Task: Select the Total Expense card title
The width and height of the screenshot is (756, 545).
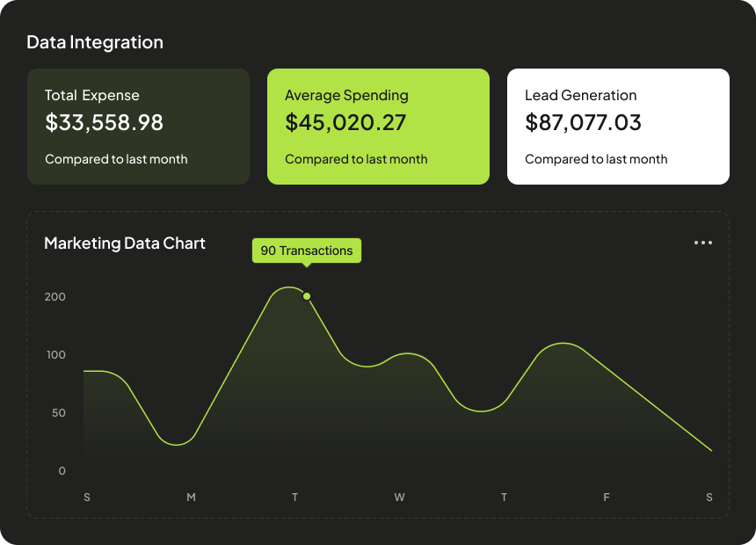Action: (x=92, y=95)
